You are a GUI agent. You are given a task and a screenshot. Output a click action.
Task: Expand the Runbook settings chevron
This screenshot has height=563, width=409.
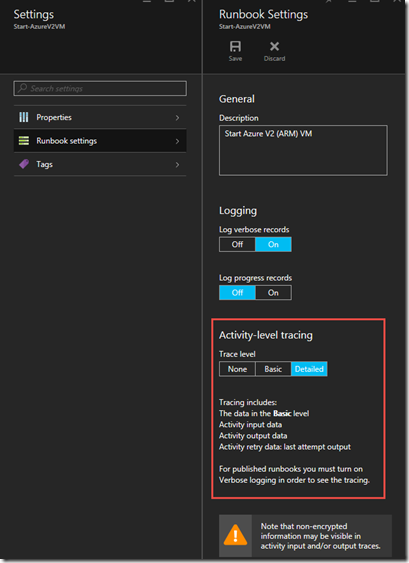pyautogui.click(x=177, y=141)
